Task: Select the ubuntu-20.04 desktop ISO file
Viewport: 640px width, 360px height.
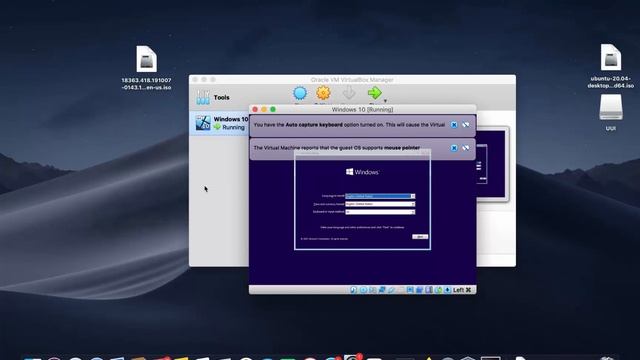Action: pyautogui.click(x=611, y=66)
